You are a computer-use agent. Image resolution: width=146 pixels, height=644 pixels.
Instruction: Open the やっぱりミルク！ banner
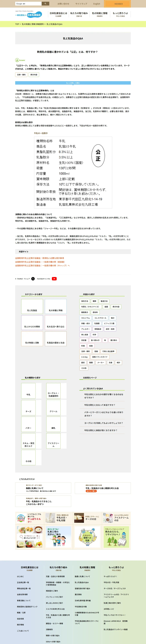point(30,518)
